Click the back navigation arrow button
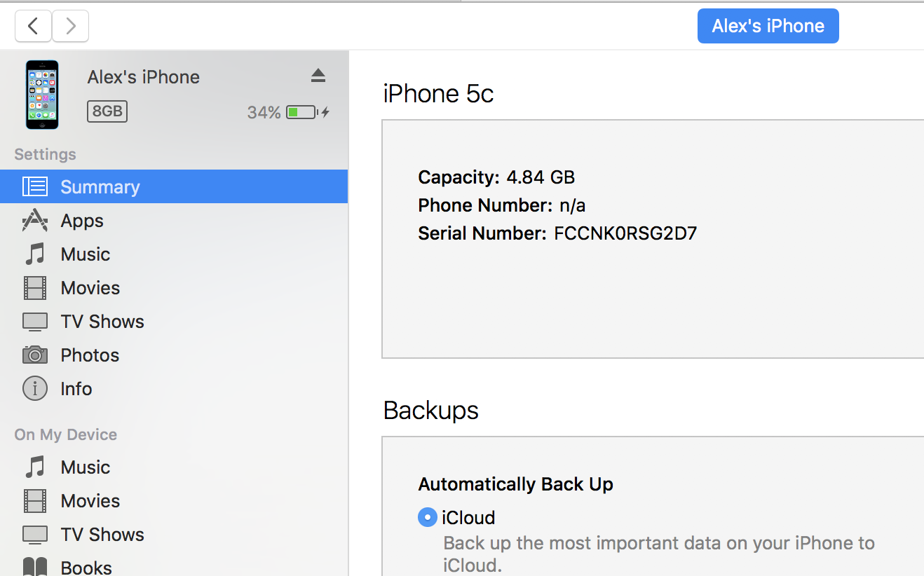The image size is (924, 576). (x=33, y=27)
